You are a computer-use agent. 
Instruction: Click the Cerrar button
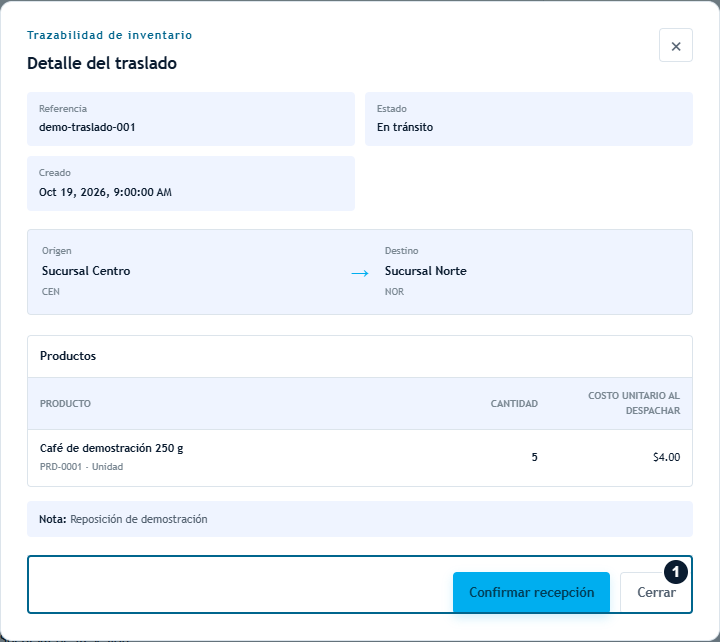pyautogui.click(x=656, y=592)
